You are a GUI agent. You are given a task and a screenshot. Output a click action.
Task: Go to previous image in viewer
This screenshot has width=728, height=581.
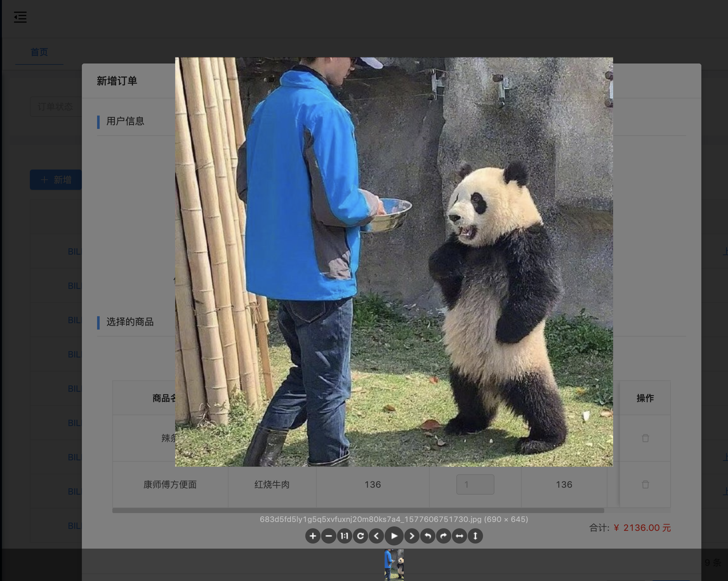click(x=376, y=536)
